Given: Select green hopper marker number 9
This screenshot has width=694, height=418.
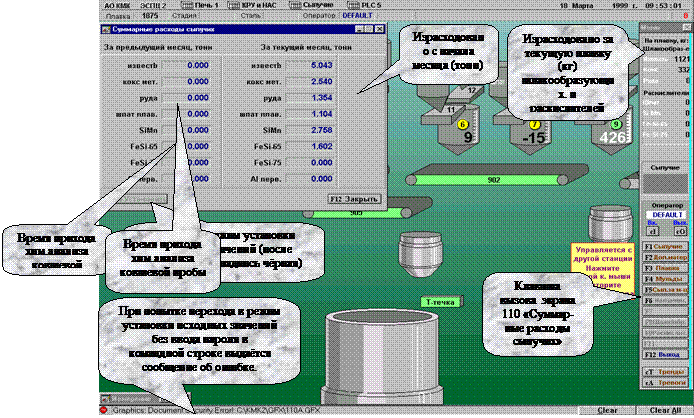Looking at the screenshot, I should pyautogui.click(x=616, y=125).
